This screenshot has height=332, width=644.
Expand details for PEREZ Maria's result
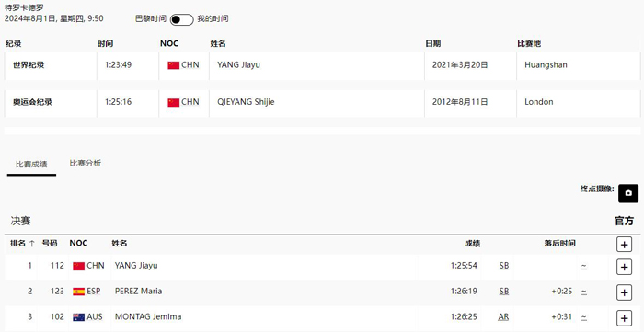(x=624, y=292)
